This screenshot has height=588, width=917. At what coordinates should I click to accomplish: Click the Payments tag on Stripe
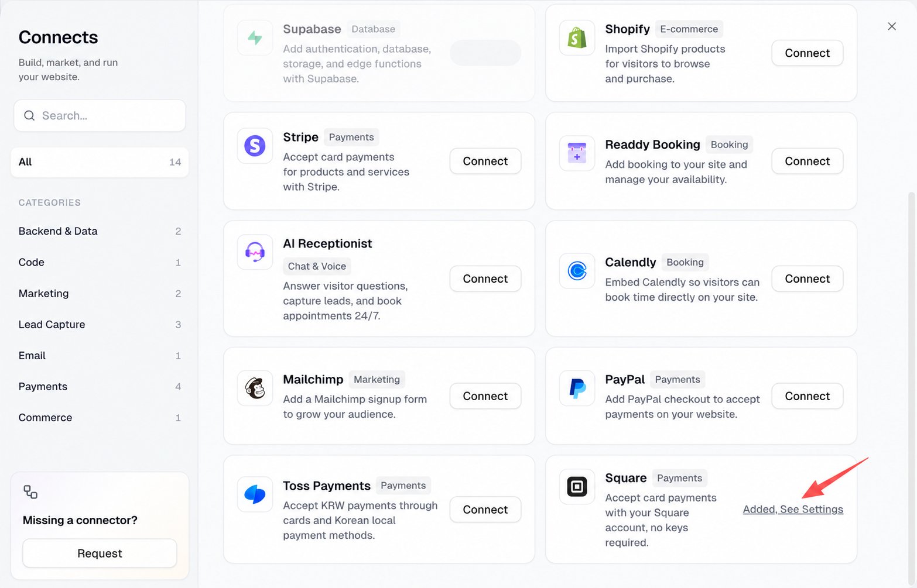pos(351,137)
